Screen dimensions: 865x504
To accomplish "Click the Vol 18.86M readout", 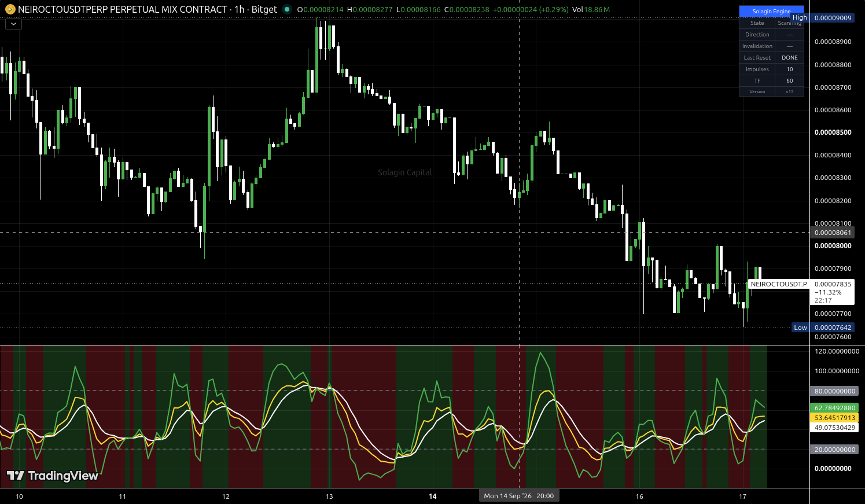I will coord(591,10).
